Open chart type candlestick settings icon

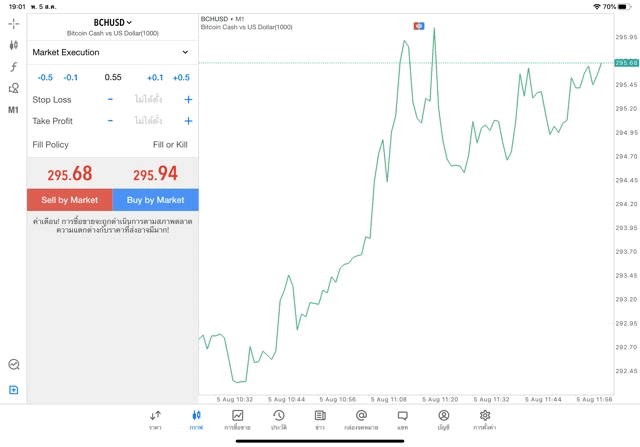[x=14, y=45]
